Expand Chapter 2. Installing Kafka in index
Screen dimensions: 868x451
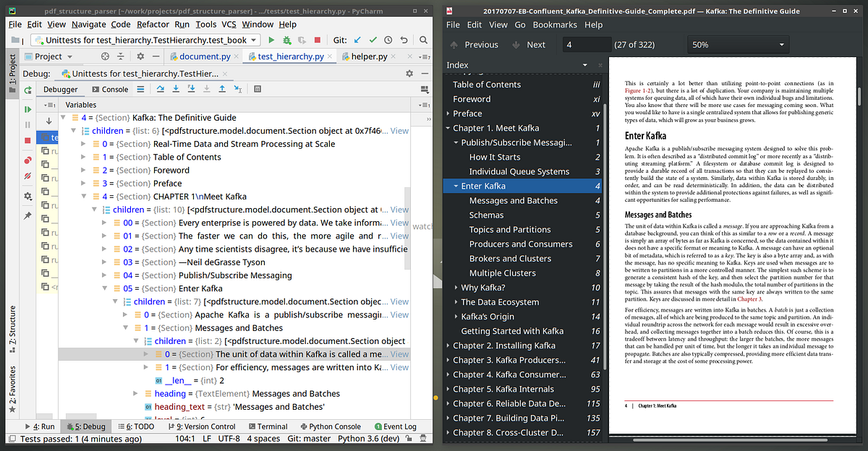[x=448, y=345]
